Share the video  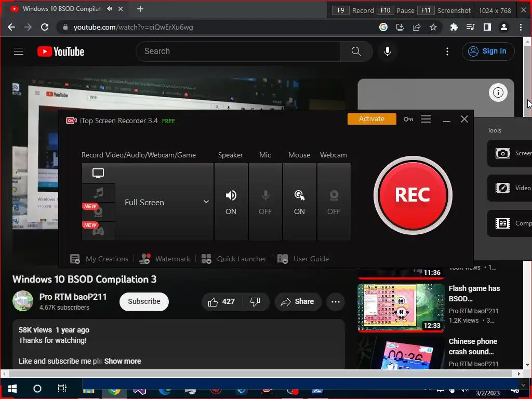(298, 302)
